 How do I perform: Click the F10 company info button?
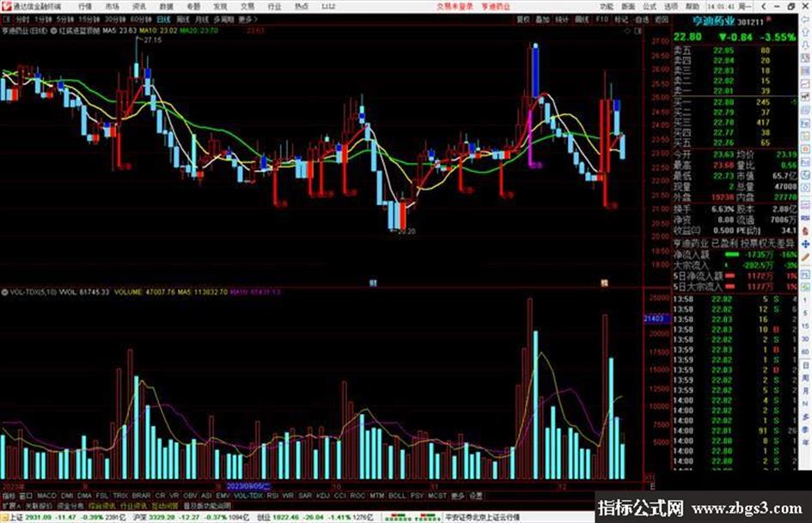click(x=601, y=19)
